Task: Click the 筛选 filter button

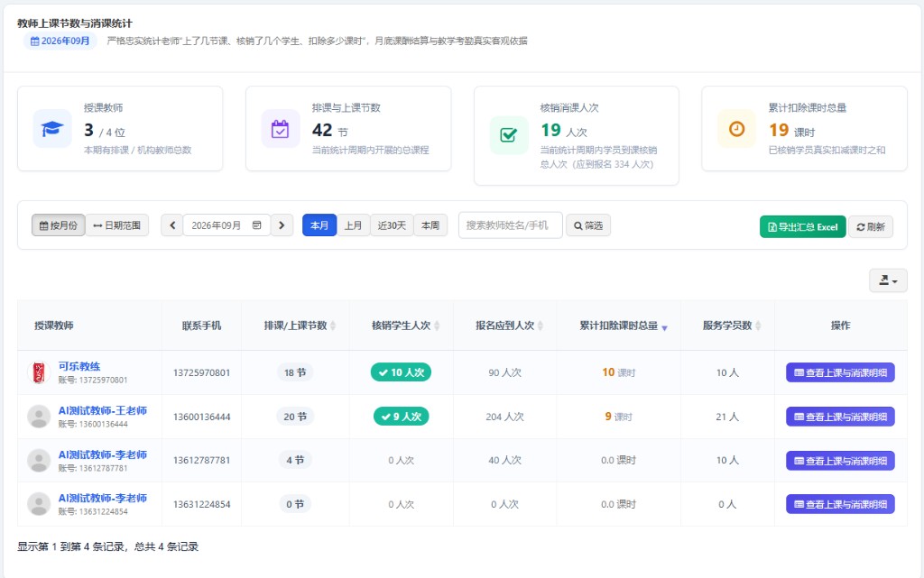Action: pos(588,225)
